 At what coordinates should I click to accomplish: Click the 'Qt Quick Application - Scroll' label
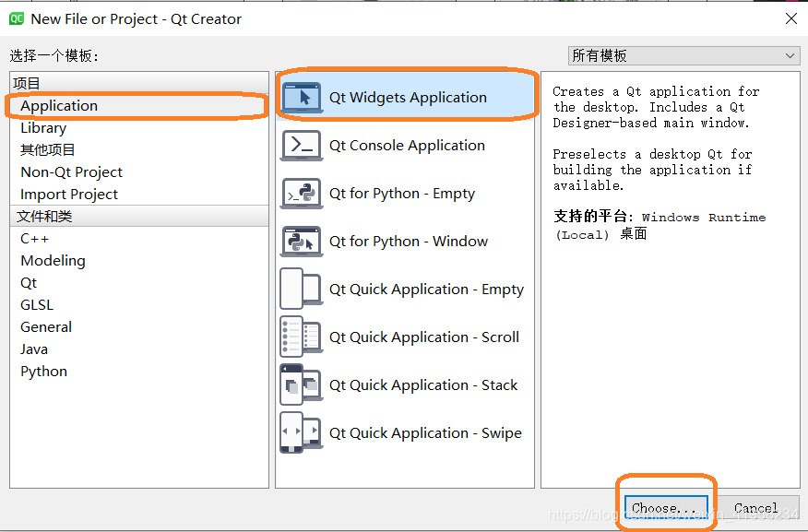click(x=424, y=337)
